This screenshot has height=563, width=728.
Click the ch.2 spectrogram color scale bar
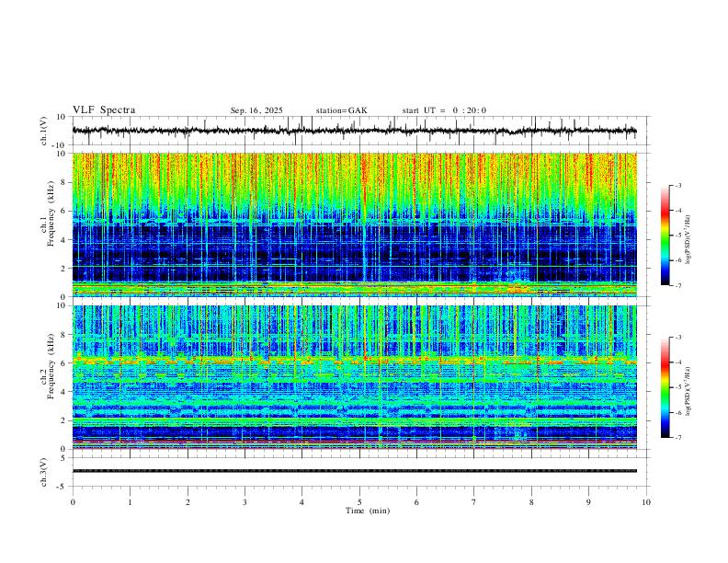pos(665,387)
